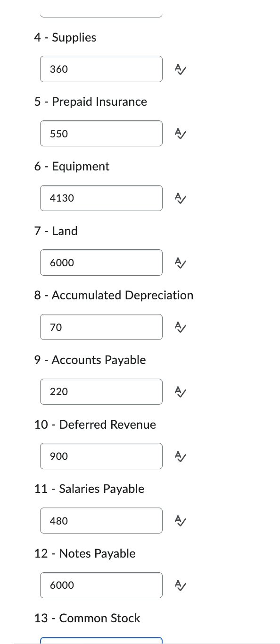Select the Land answer field showing 6000
Viewport: 280px width, 644px height.
point(101,263)
